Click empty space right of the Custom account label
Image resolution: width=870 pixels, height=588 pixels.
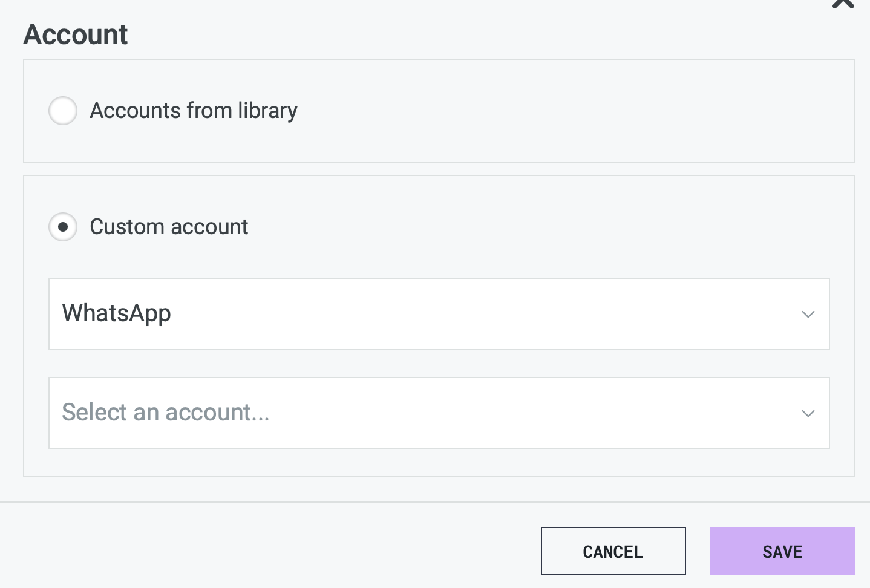tap(514, 227)
